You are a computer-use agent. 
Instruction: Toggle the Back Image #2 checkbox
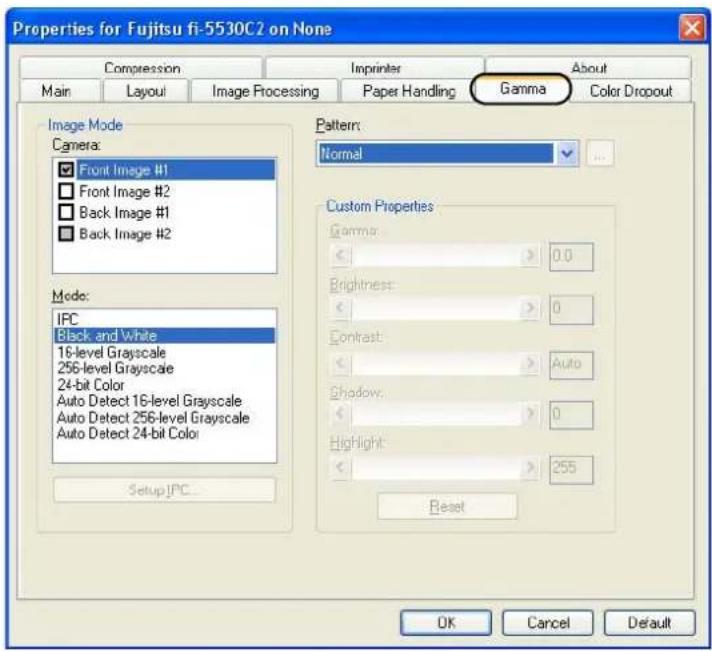(x=66, y=234)
